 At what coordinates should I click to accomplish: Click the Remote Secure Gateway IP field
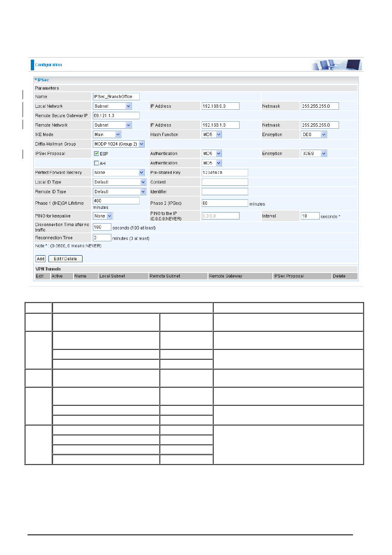pos(116,116)
